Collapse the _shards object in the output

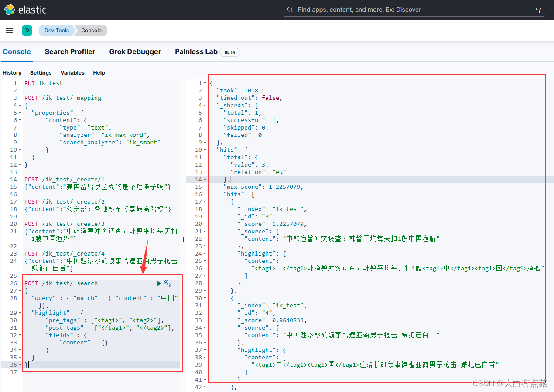pos(205,105)
